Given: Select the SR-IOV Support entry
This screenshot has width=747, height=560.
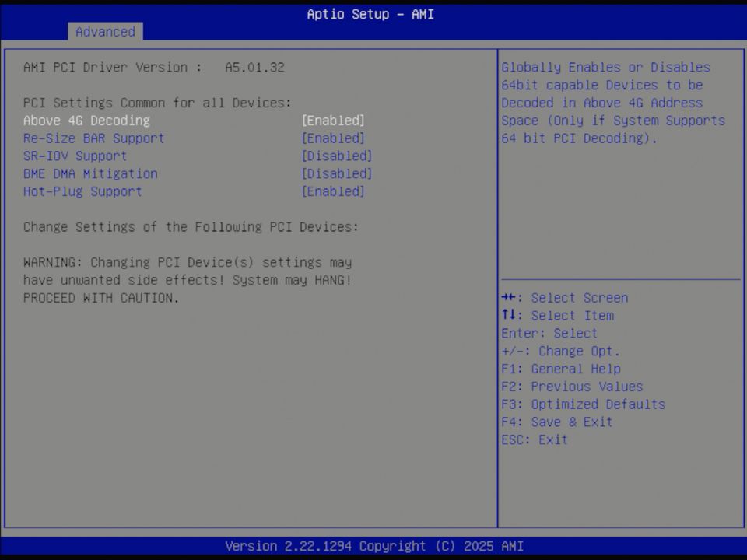Looking at the screenshot, I should click(x=75, y=156).
